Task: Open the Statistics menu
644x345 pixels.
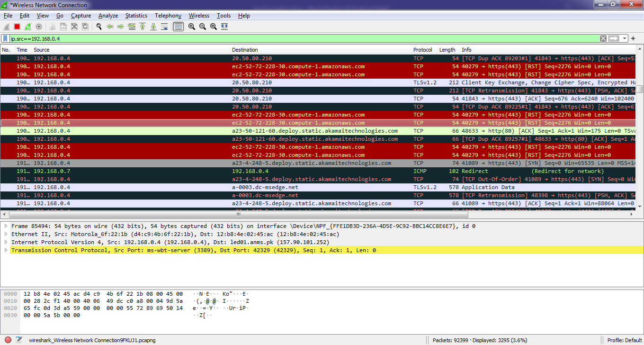Action: tap(136, 16)
